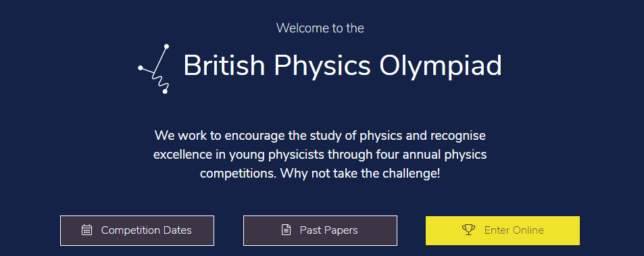Click "Why not take the challenge!" sentence

[x=360, y=173]
